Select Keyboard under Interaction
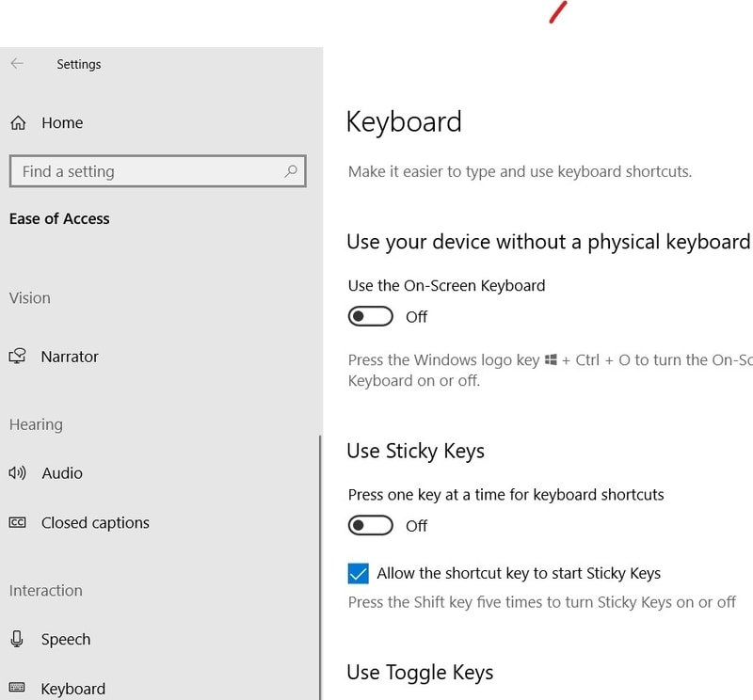 [72, 688]
